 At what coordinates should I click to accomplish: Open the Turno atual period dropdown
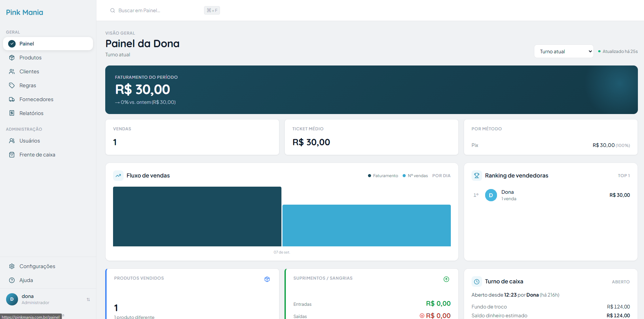564,51
